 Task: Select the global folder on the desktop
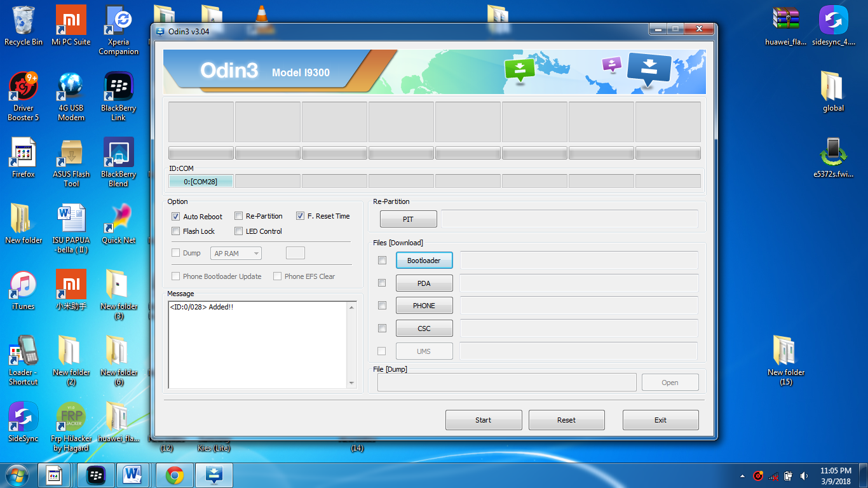pyautogui.click(x=834, y=91)
